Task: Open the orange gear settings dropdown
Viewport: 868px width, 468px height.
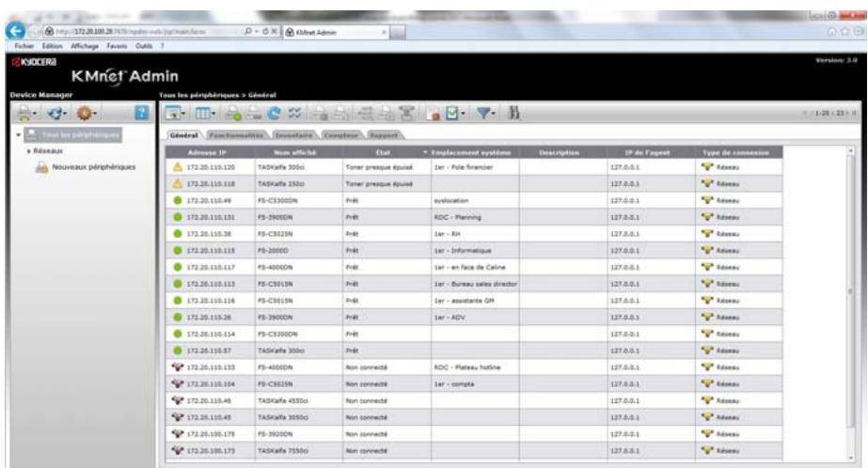Action: point(87,114)
